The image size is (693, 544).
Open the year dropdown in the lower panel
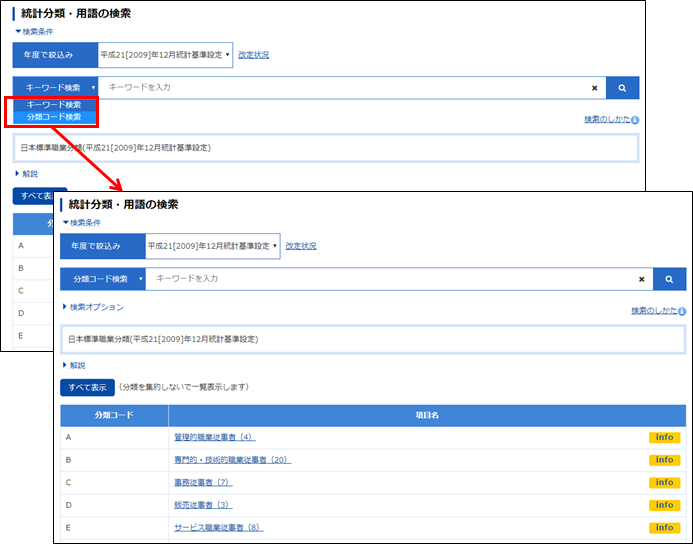click(212, 245)
